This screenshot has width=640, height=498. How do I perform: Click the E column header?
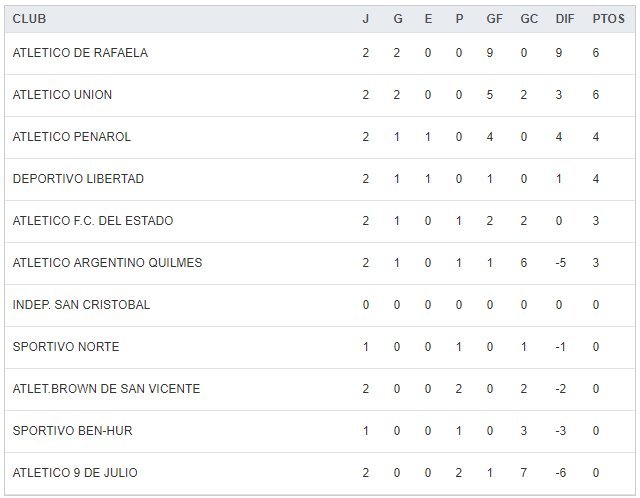click(428, 19)
